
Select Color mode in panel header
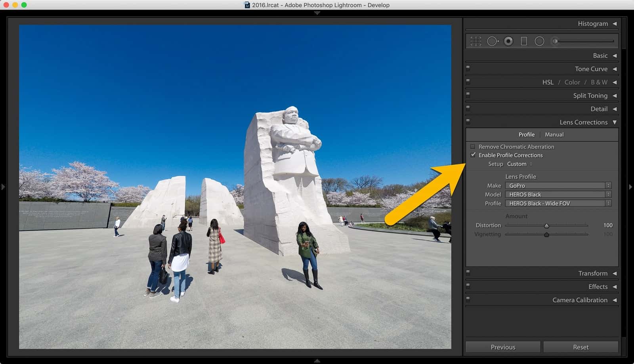point(572,82)
